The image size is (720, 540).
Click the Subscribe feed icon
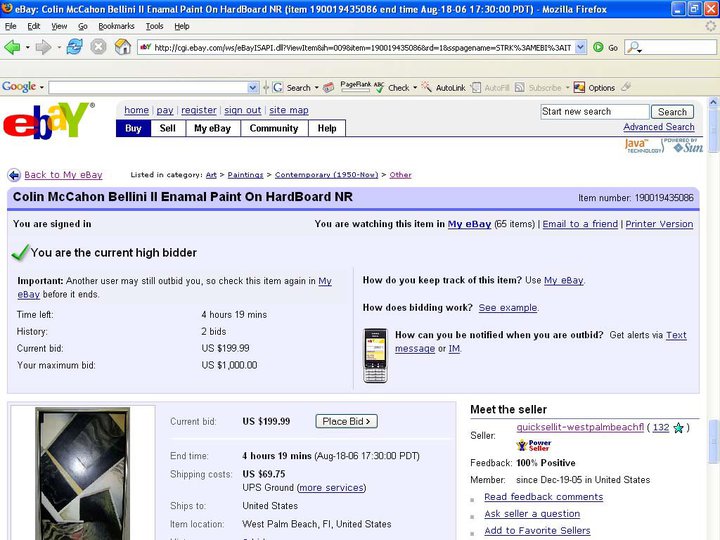tap(519, 87)
